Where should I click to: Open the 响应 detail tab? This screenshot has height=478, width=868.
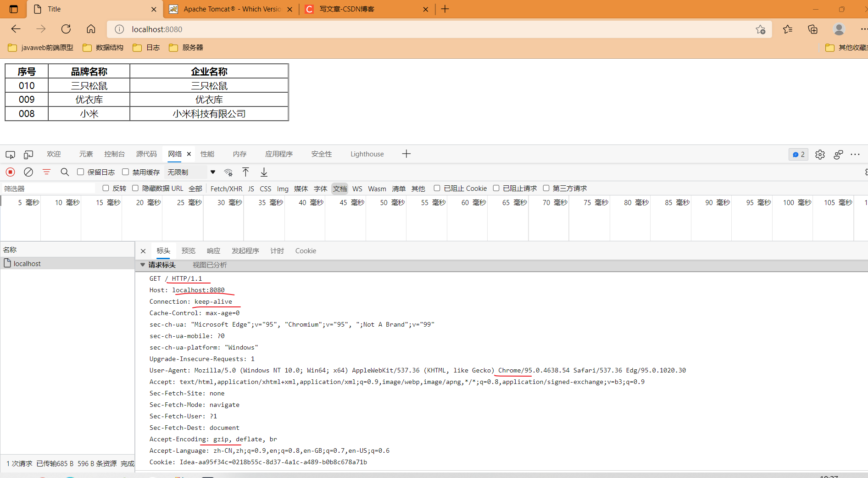pyautogui.click(x=213, y=251)
